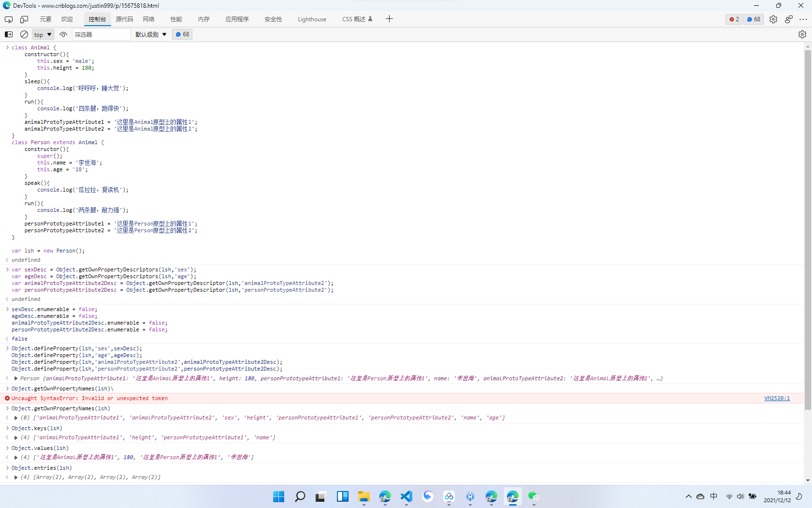Viewport: 812px width, 508px height.
Task: Open WeChat from the taskbar
Action: (x=534, y=496)
